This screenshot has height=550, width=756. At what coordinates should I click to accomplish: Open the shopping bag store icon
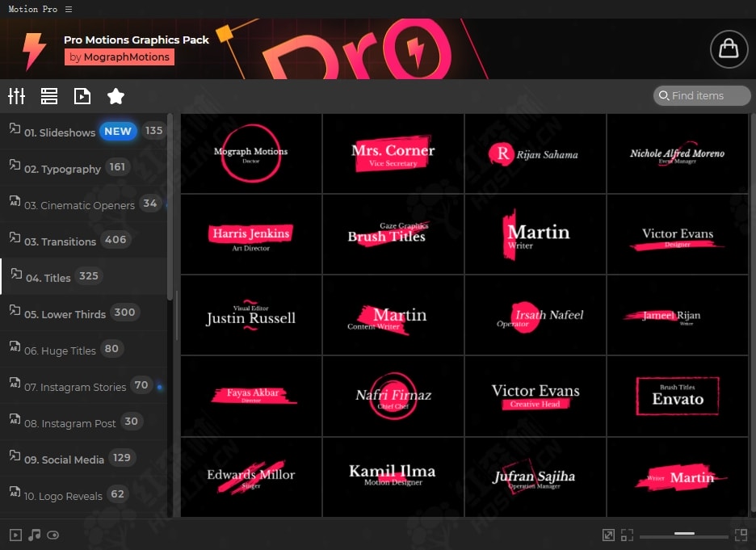point(729,48)
